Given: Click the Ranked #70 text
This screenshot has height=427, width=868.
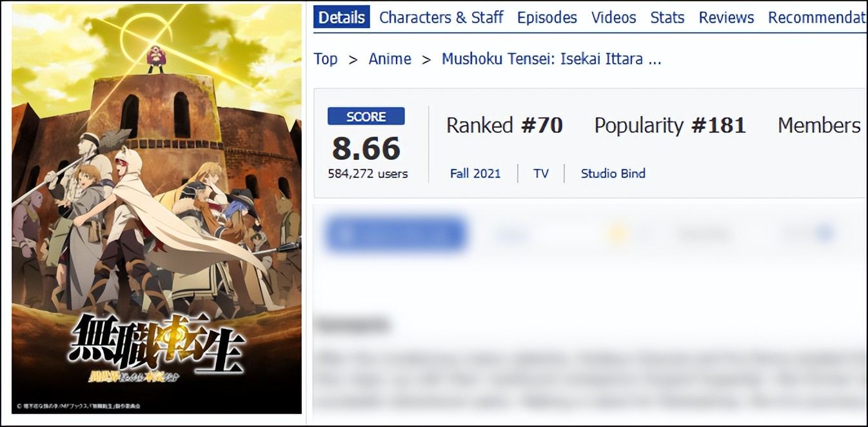Looking at the screenshot, I should point(504,125).
